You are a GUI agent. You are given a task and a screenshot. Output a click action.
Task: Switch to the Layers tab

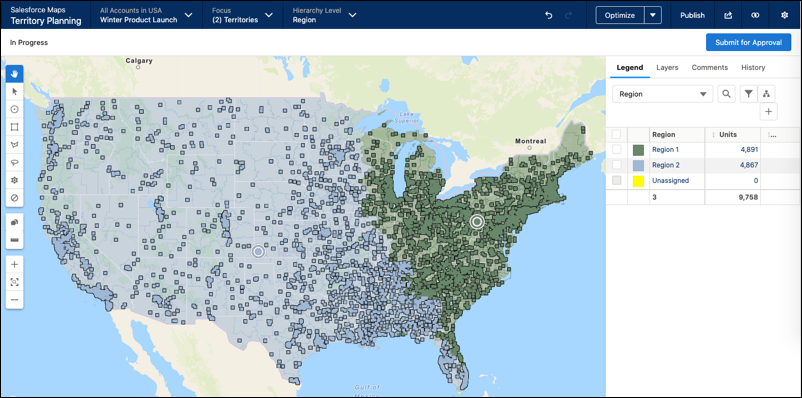coord(667,68)
